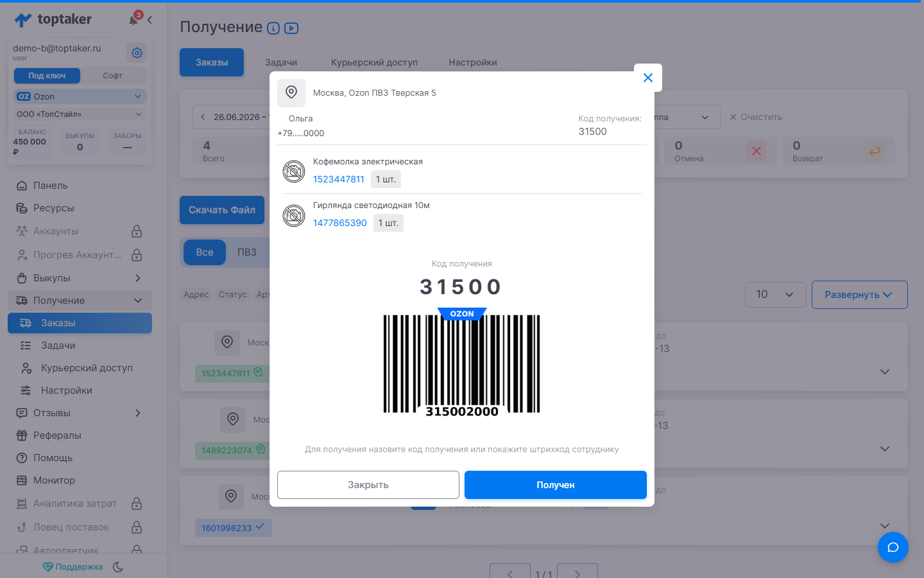Image resolution: width=924 pixels, height=578 pixels.
Task: Select the Под ключ mode
Action: (47, 76)
